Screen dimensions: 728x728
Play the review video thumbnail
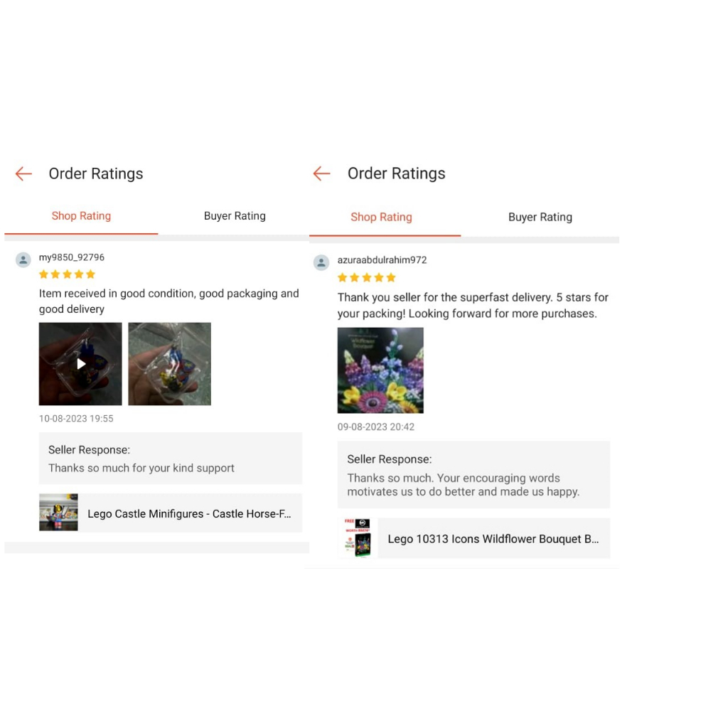[80, 363]
